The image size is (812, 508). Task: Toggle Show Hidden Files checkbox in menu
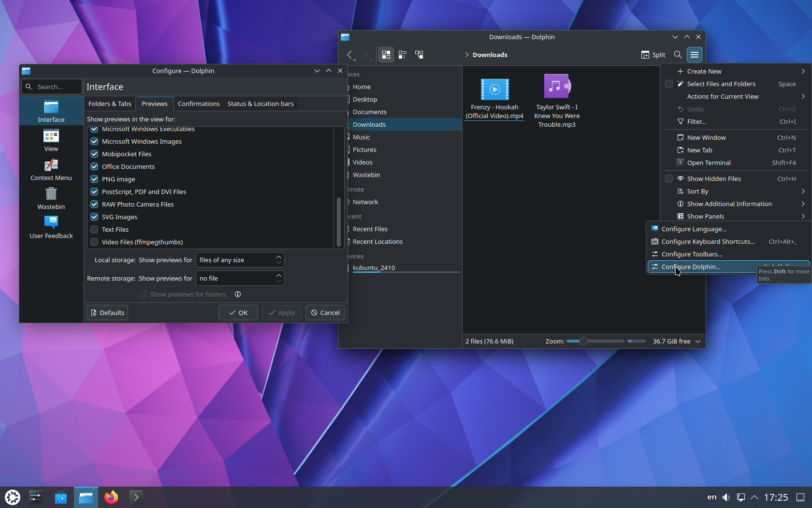tap(669, 179)
